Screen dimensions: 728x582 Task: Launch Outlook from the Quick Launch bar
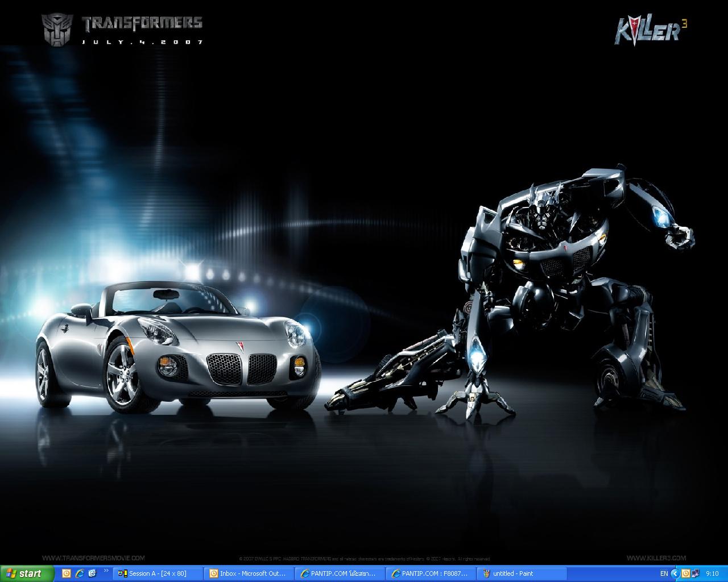(x=67, y=573)
